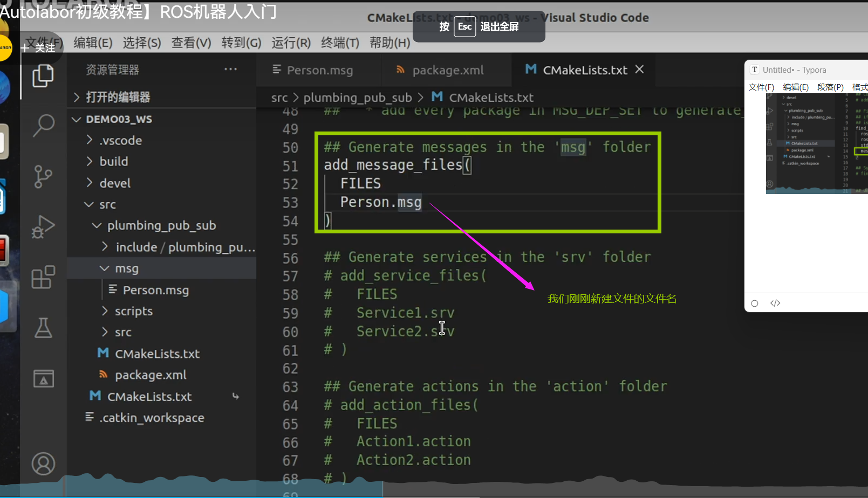Open plumbing_pub_sub CMakeLists.txt in tree
Screen dimensions: 868x498
pyautogui.click(x=162, y=354)
